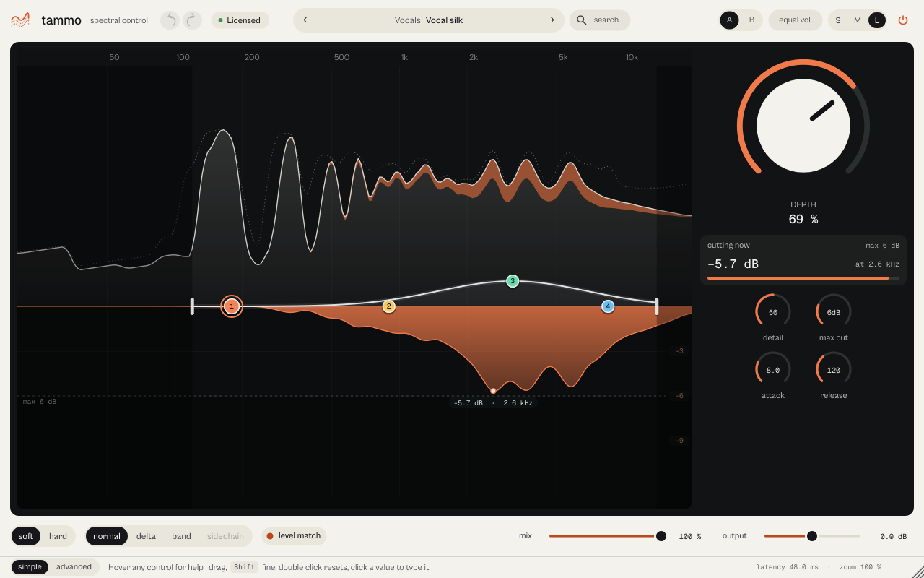Select band node 1 on the curve
This screenshot has height=578, width=924.
(x=232, y=306)
